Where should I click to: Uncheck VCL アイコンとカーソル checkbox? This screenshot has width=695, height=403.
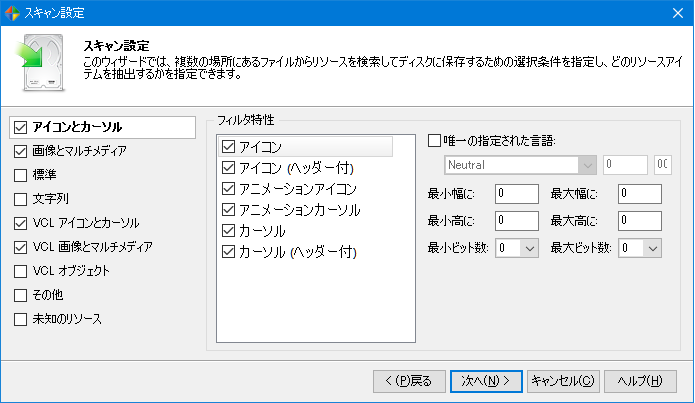point(20,223)
